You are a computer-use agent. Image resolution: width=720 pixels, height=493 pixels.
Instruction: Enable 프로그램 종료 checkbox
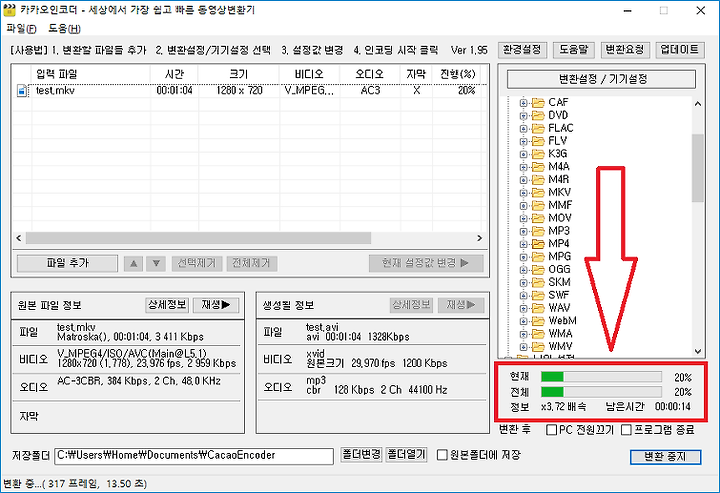pos(626,430)
